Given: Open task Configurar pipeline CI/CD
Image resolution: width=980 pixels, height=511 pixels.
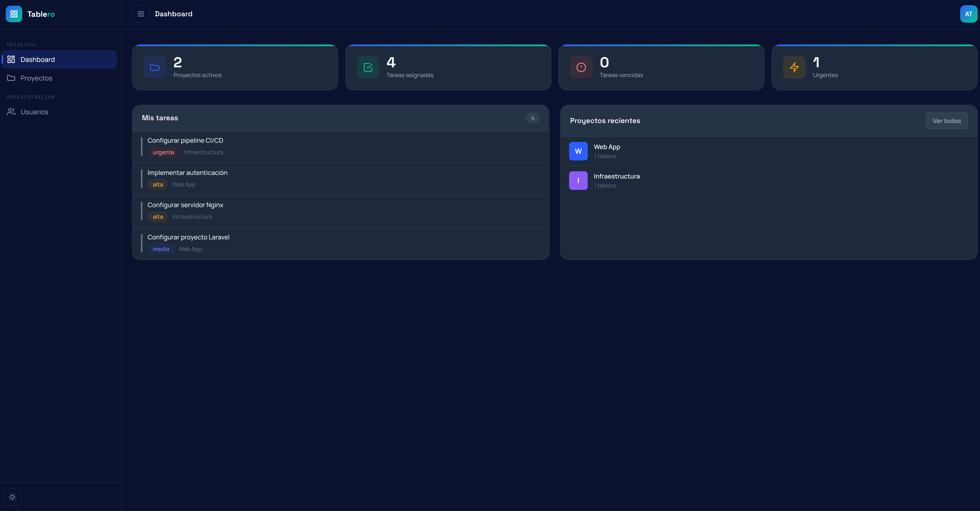Looking at the screenshot, I should pos(340,147).
